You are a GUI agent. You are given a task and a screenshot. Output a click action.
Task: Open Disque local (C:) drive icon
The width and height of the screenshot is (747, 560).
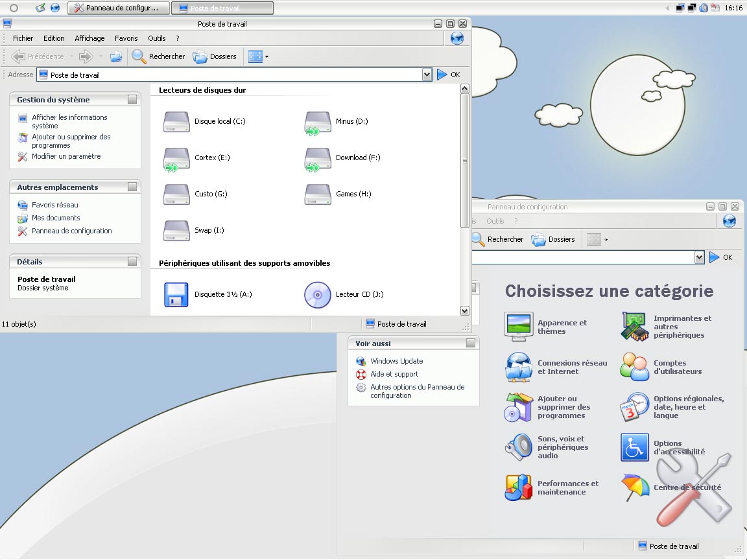pyautogui.click(x=176, y=121)
